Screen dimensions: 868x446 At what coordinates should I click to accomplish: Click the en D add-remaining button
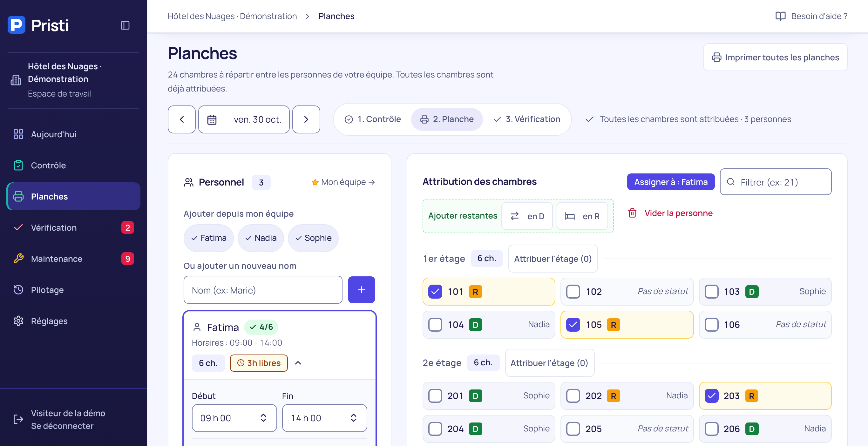[527, 216]
